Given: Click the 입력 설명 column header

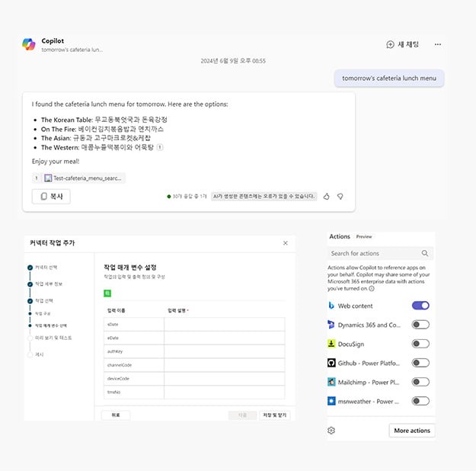Looking at the screenshot, I should click(178, 310).
